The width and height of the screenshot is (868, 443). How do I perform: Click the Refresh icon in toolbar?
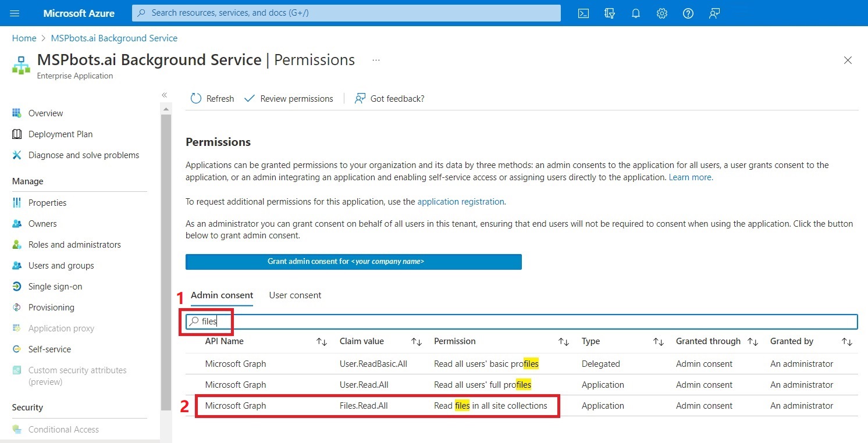196,99
